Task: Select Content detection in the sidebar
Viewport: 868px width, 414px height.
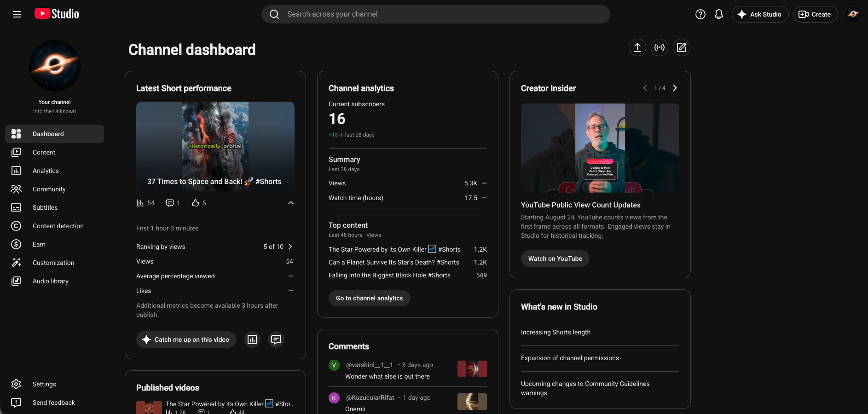Action: point(54,226)
